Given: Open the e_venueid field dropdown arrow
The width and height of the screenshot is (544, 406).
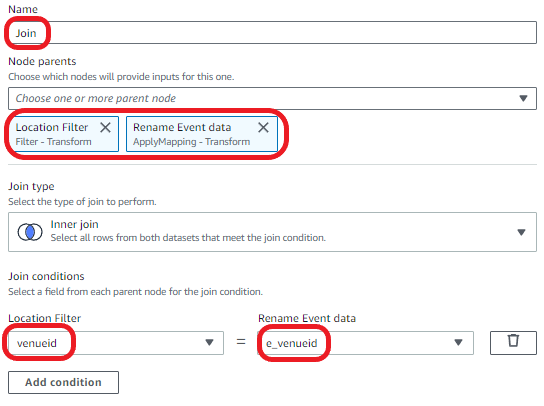Looking at the screenshot, I should point(458,342).
